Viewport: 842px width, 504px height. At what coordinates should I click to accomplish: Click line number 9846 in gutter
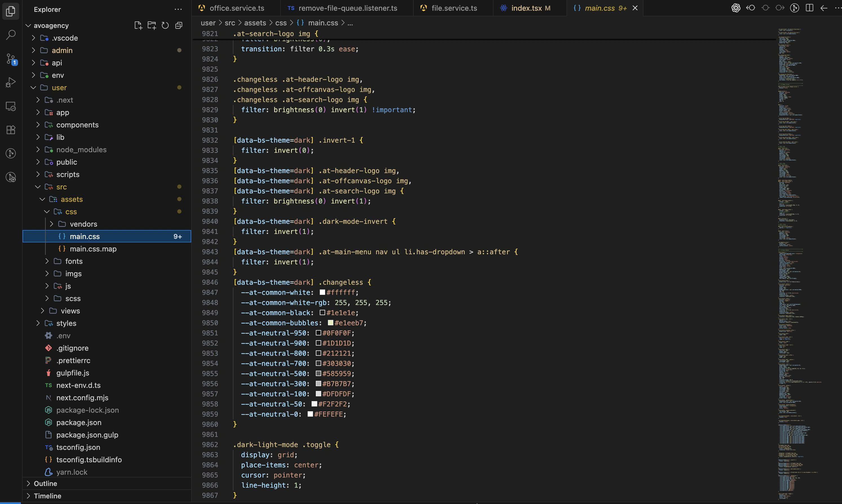coord(210,282)
